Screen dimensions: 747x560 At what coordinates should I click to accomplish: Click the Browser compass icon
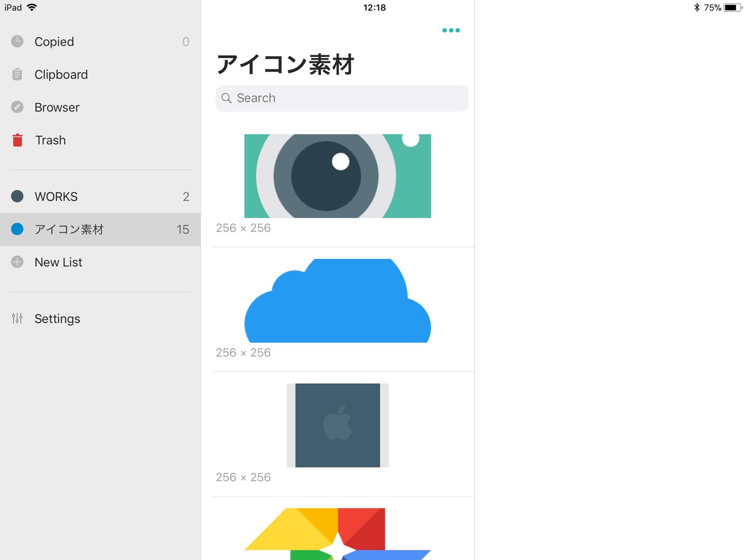coord(17,107)
